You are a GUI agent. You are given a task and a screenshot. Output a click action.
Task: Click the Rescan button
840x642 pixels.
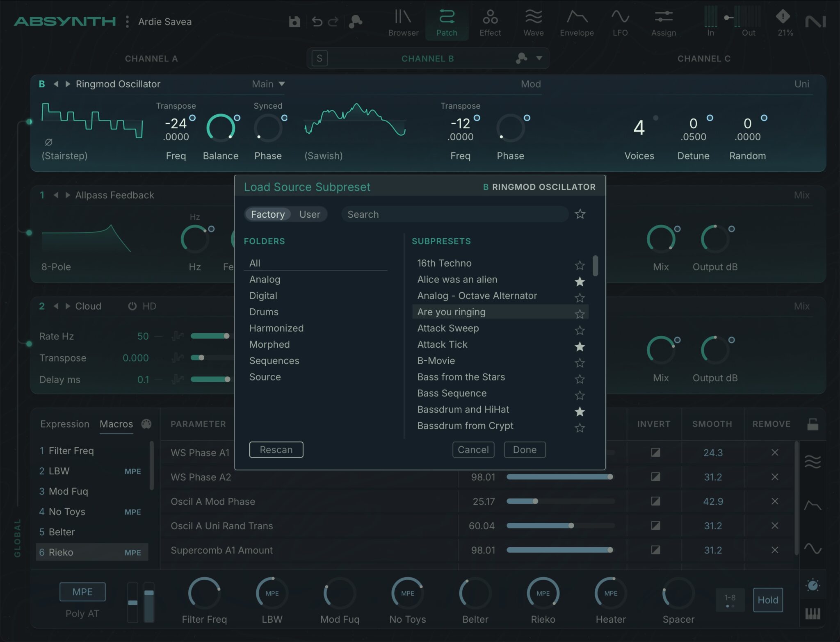pyautogui.click(x=276, y=450)
